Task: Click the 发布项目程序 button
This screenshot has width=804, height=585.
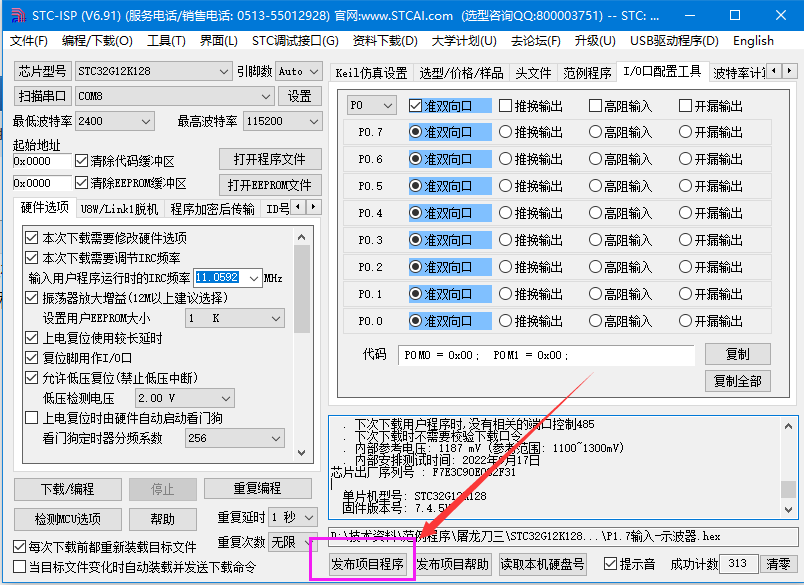Action: (x=367, y=564)
